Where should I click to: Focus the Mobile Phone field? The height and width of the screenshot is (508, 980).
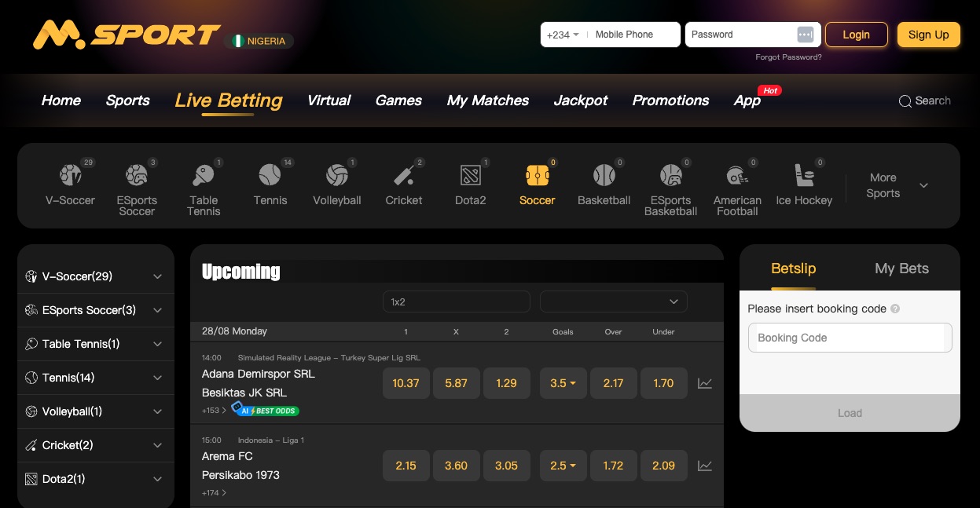(x=633, y=35)
